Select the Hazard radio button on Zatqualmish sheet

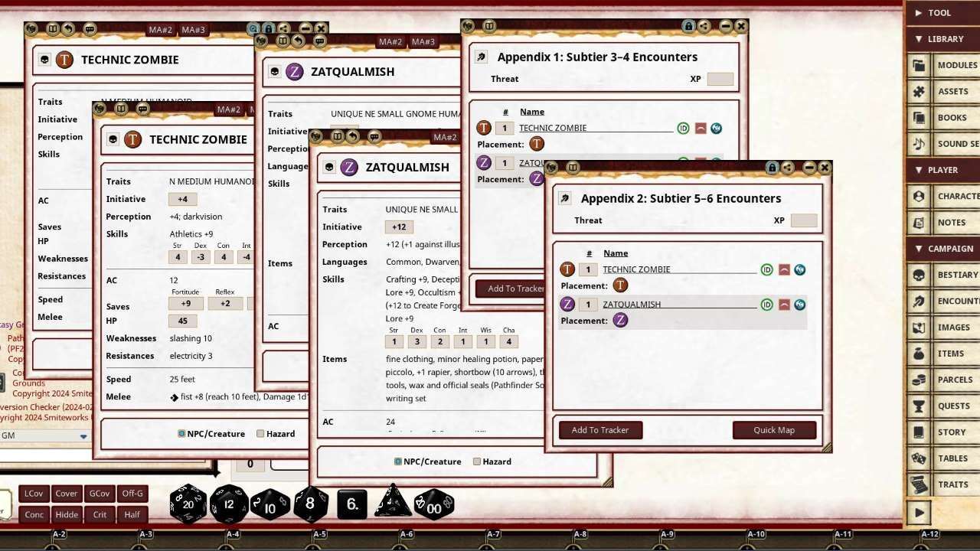point(479,461)
